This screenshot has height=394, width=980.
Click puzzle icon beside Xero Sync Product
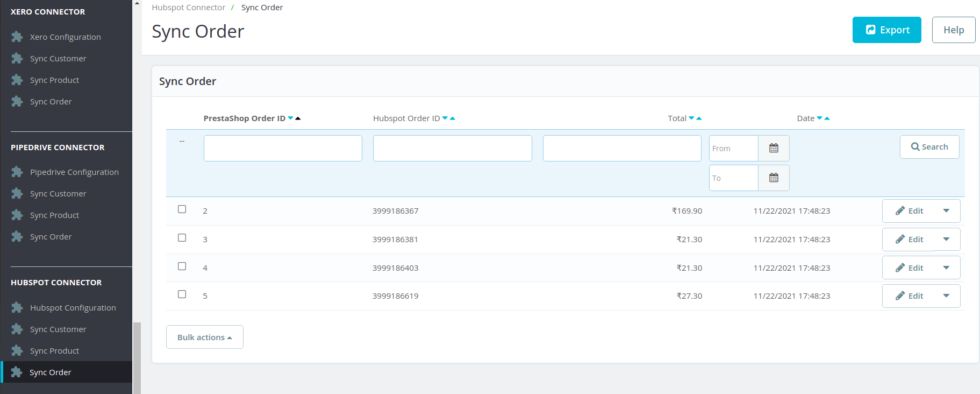point(17,80)
